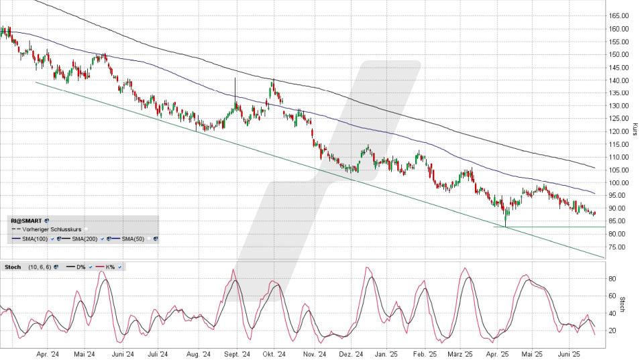
Task: Click the Feb. '25 date label
Action: (x=425, y=354)
